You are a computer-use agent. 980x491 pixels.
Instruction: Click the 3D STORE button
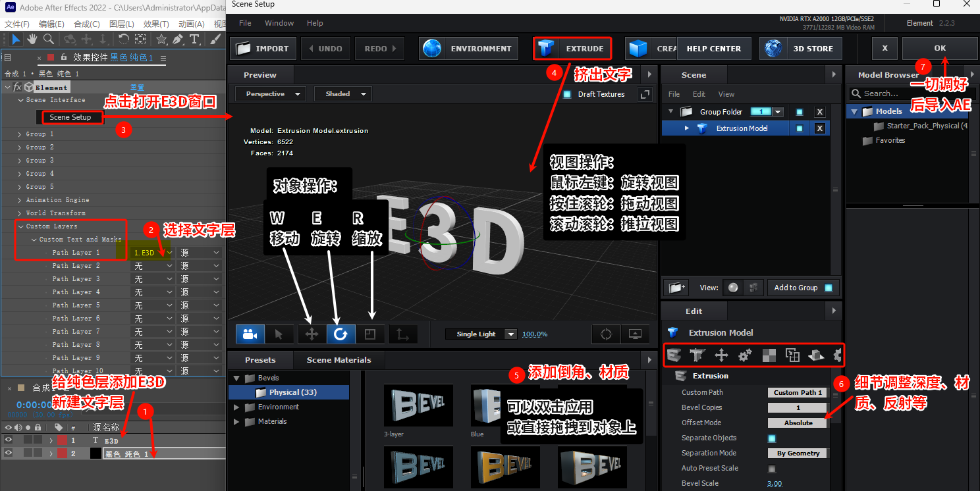coord(800,49)
